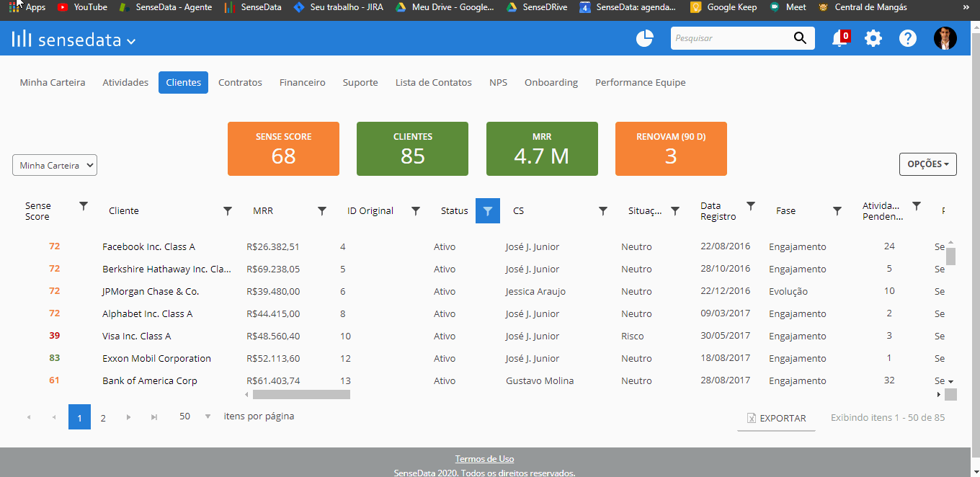
Task: Filter the Sense Score column
Action: pyautogui.click(x=84, y=206)
